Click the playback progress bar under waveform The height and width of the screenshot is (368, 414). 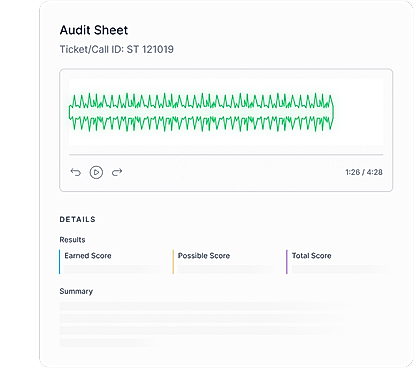point(226,155)
